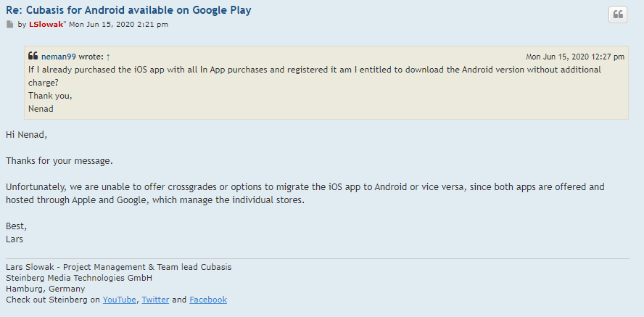644x317 pixels.
Task: Click the quoted question about iOS purchases
Action: coord(315,76)
